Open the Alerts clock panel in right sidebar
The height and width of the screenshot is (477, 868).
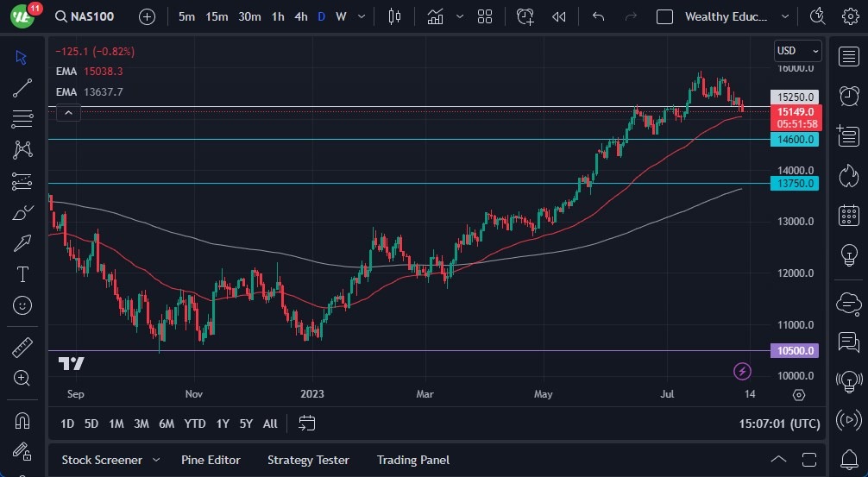click(x=848, y=95)
